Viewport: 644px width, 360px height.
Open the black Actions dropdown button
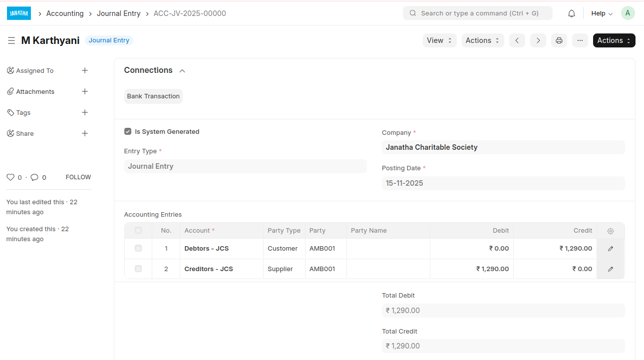614,40
